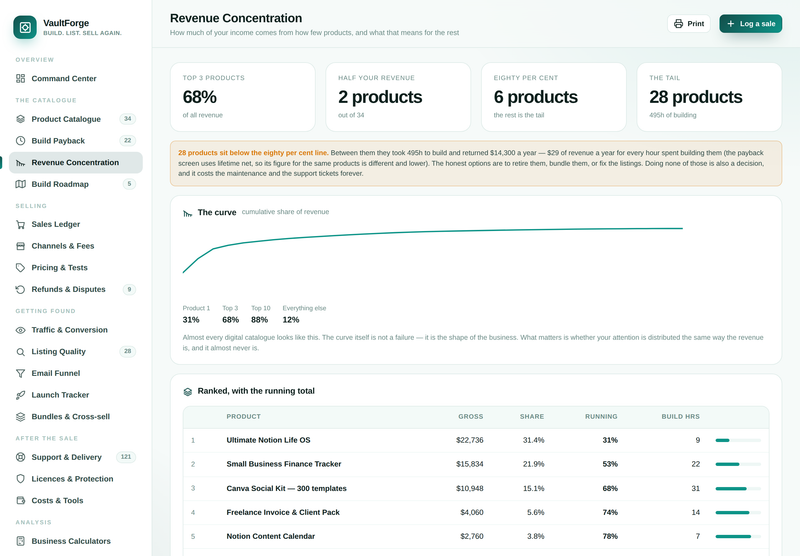Open the Sales Ledger
The width and height of the screenshot is (800, 556).
[76, 224]
